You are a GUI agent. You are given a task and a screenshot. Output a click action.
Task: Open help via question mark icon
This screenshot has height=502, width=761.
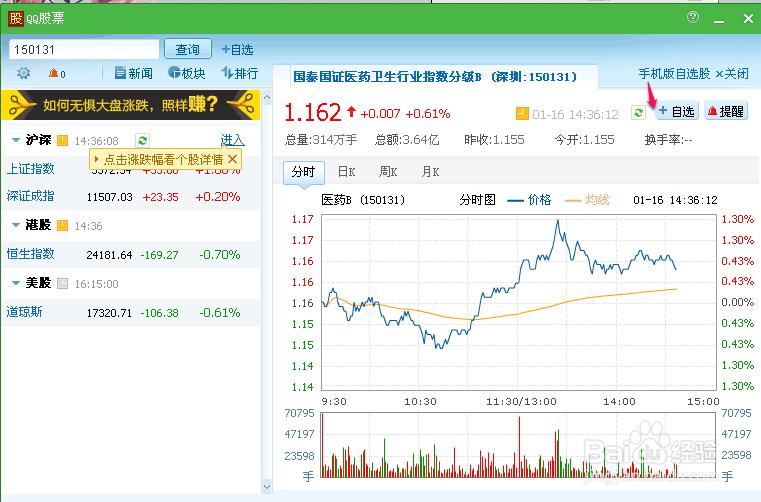click(693, 17)
